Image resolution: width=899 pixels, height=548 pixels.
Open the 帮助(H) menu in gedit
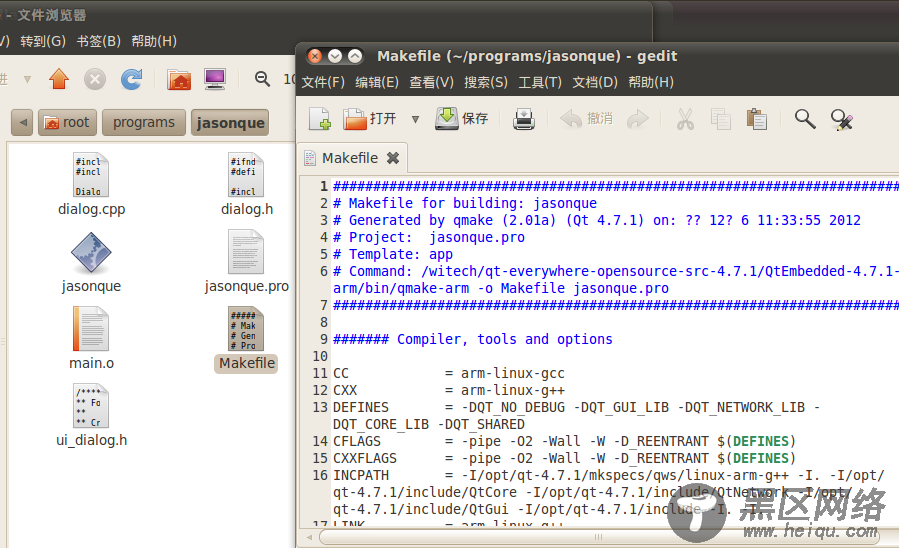(651, 83)
